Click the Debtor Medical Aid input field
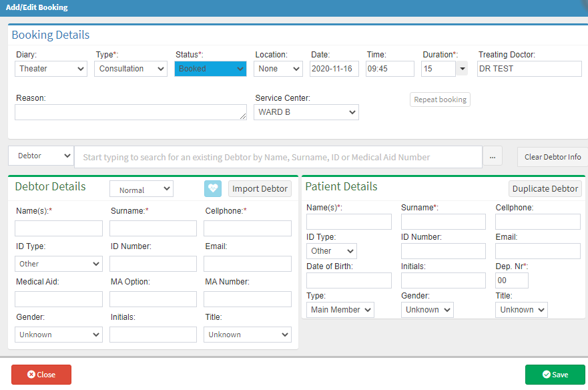The height and width of the screenshot is (390, 588). [x=59, y=299]
